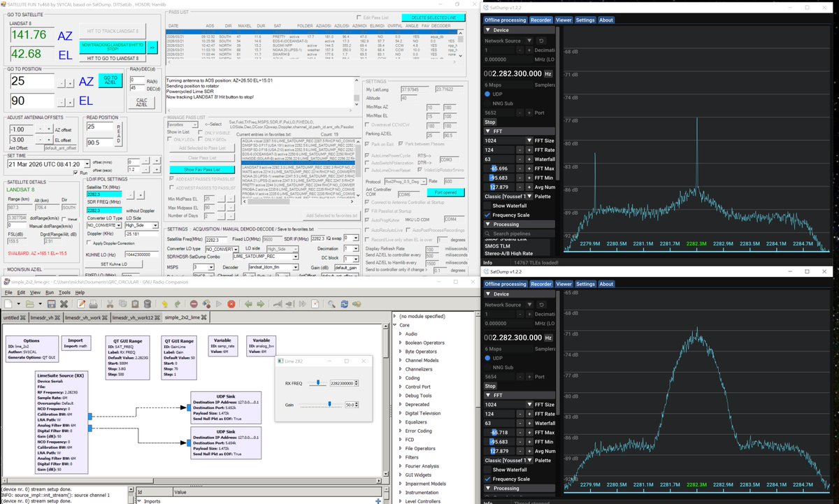Switch to Offline processing tab, port 5652 window
Image resolution: width=839 pixels, height=504 pixels.
coord(505,20)
